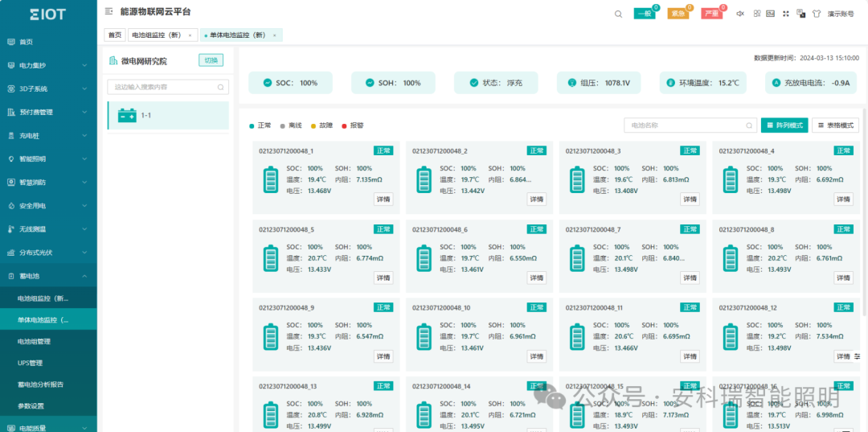Click the 电力集抄 sidebar icon
This screenshot has width=868, height=432.
(11, 65)
